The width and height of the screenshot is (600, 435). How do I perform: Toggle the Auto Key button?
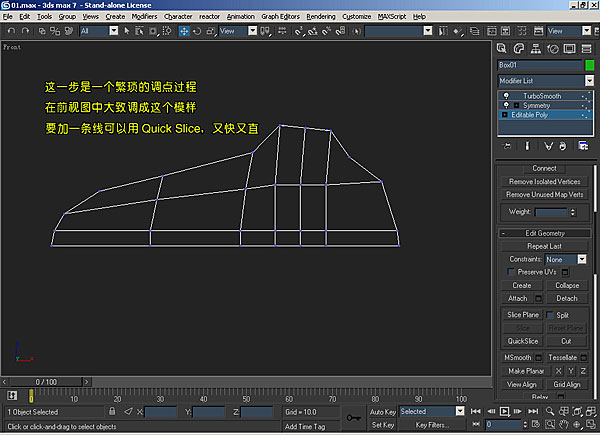coord(383,412)
